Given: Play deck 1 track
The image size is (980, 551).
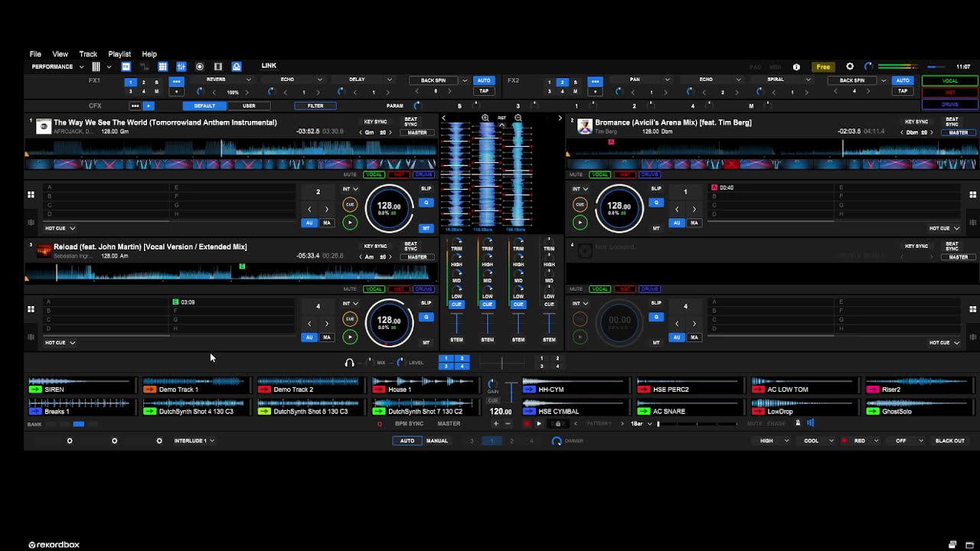Looking at the screenshot, I should coord(350,223).
